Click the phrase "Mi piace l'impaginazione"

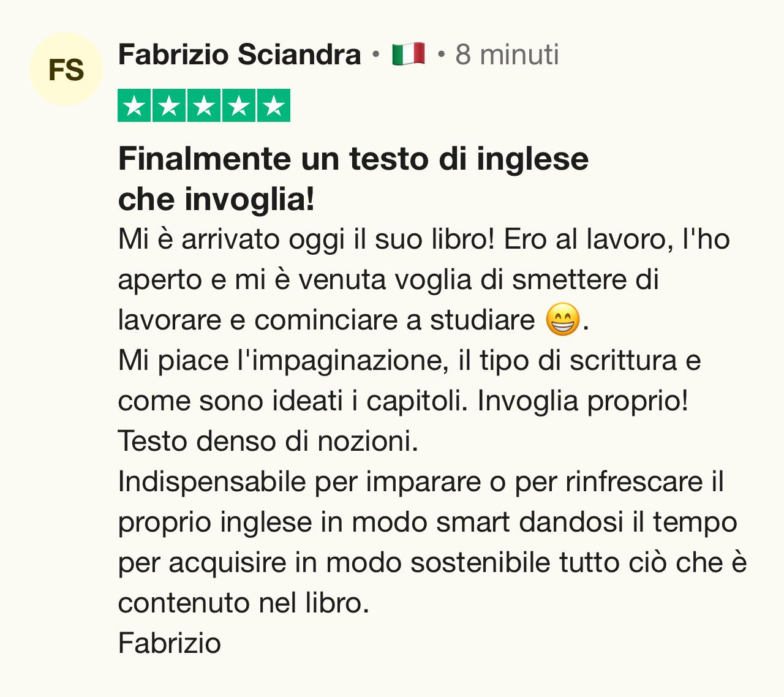coord(279,361)
